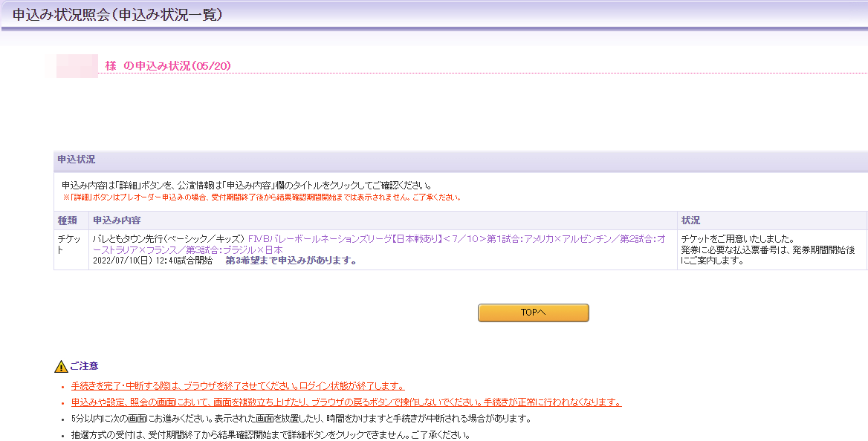Click the 2022/07/10(日) 12:40試合開始 date text
Image resolution: width=868 pixels, height=441 pixels.
click(152, 261)
